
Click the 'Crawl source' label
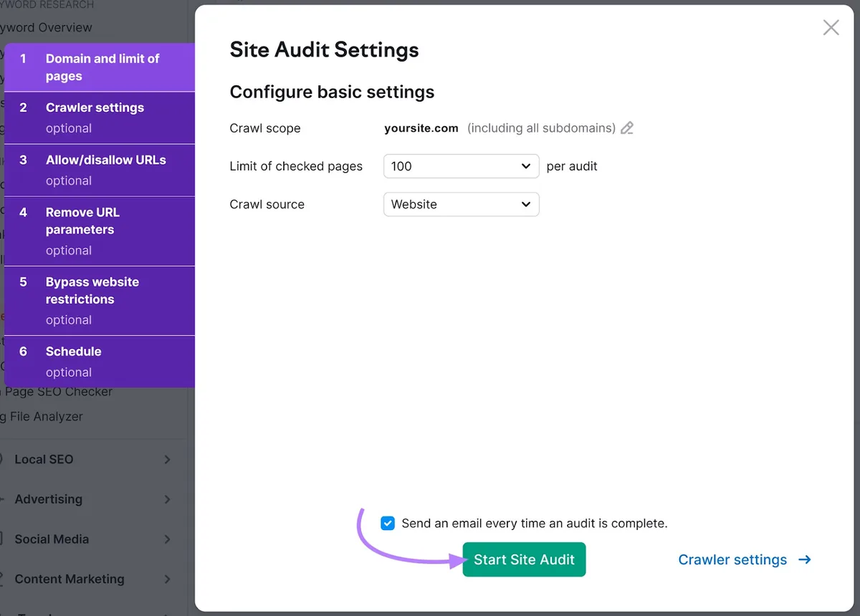[x=267, y=204]
